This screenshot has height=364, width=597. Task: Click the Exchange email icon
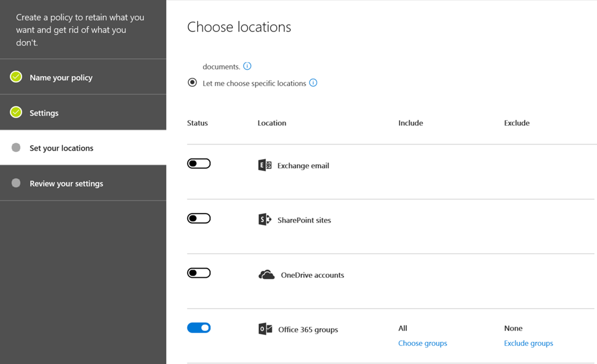(x=265, y=165)
